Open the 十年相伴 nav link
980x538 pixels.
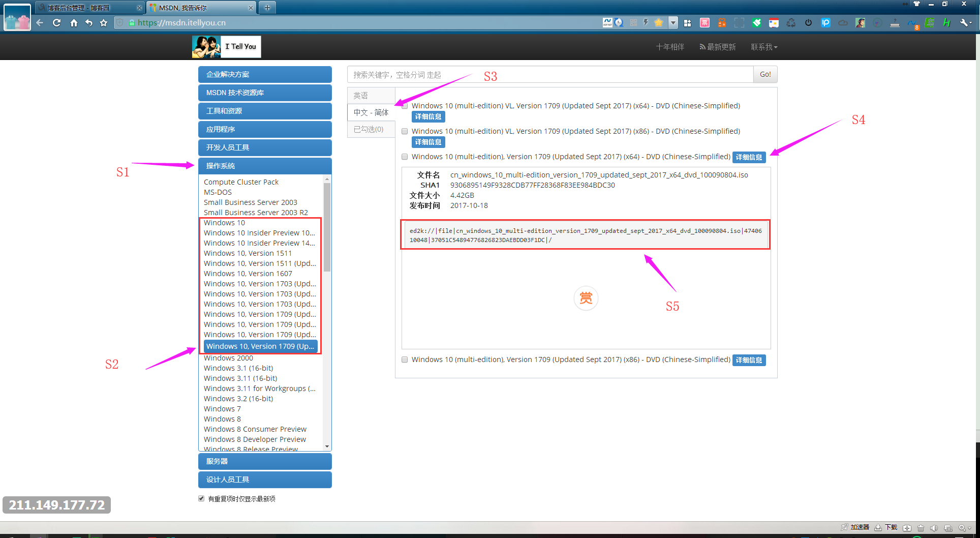pyautogui.click(x=670, y=47)
